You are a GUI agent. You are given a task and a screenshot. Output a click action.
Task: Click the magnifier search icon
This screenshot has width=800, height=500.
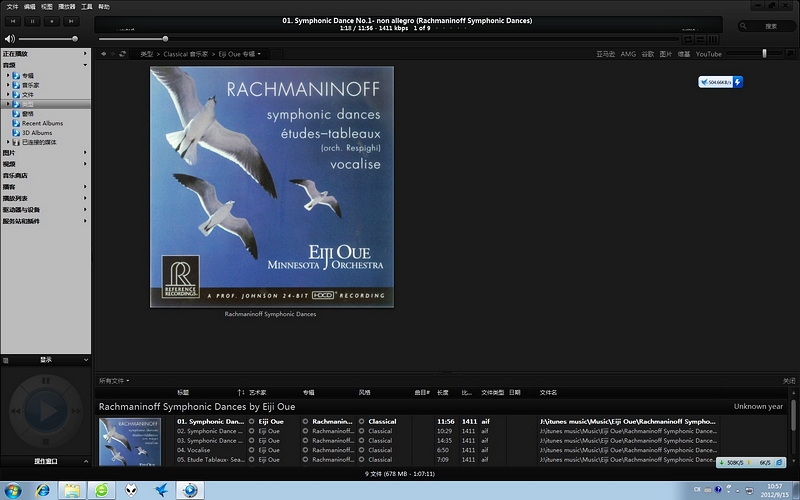pyautogui.click(x=743, y=26)
